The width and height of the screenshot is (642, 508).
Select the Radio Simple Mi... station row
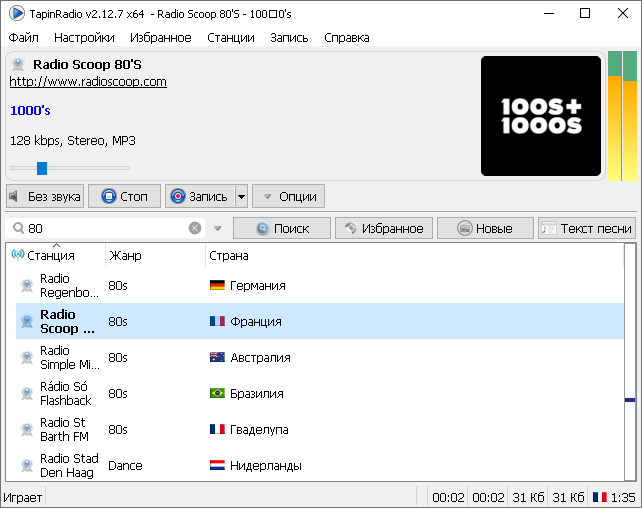click(x=320, y=357)
